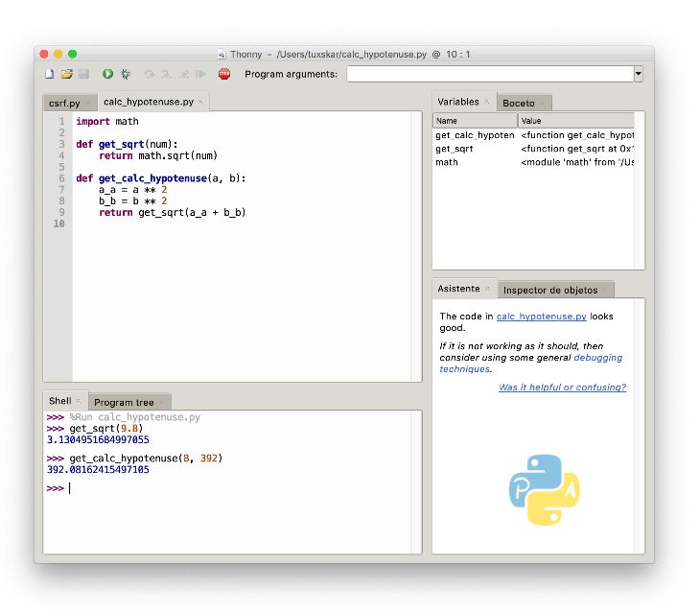700x611 pixels.
Task: Close the Program tree tab
Action: 161,403
